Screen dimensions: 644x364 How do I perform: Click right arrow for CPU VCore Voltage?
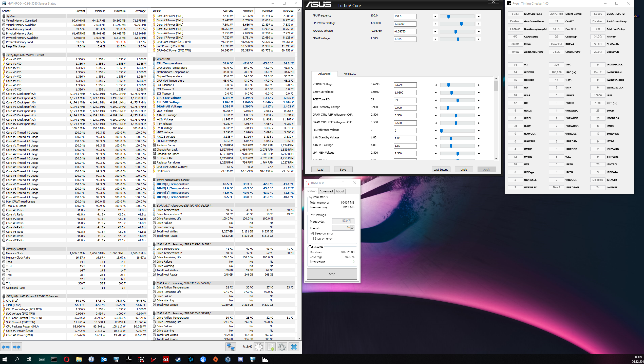point(479,24)
